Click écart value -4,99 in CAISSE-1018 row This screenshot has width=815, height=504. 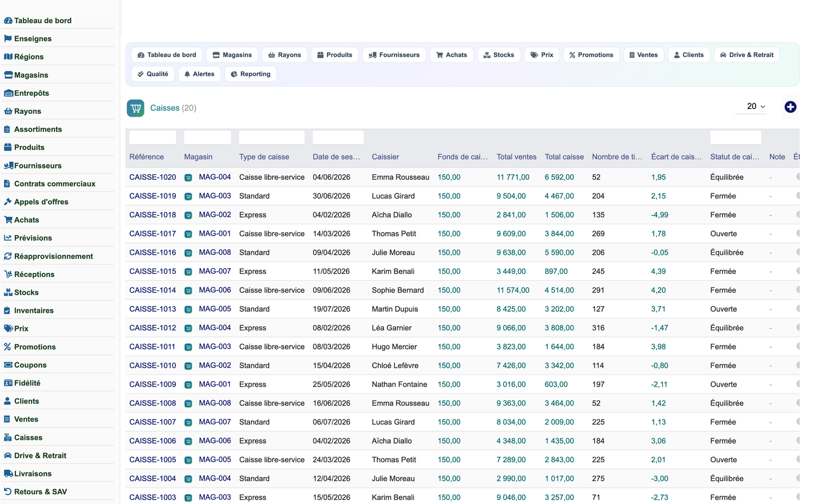click(659, 215)
